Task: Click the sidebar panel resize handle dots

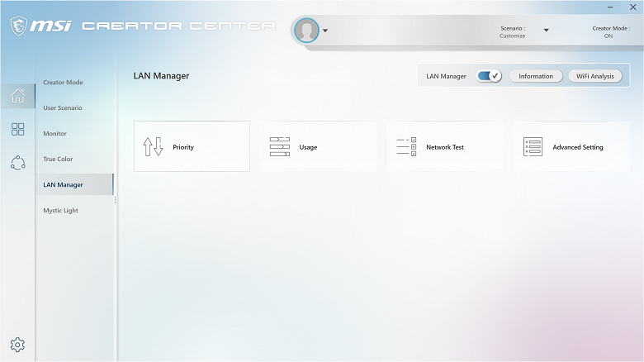Action: (115, 199)
